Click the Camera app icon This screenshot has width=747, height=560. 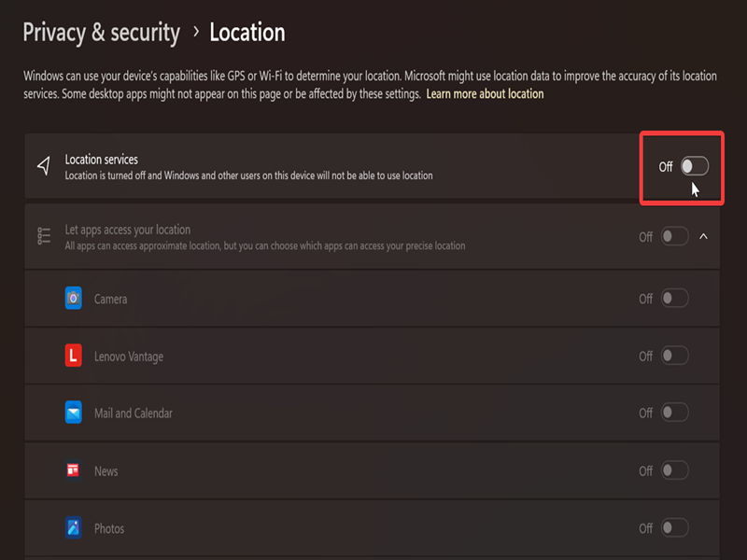pos(74,298)
